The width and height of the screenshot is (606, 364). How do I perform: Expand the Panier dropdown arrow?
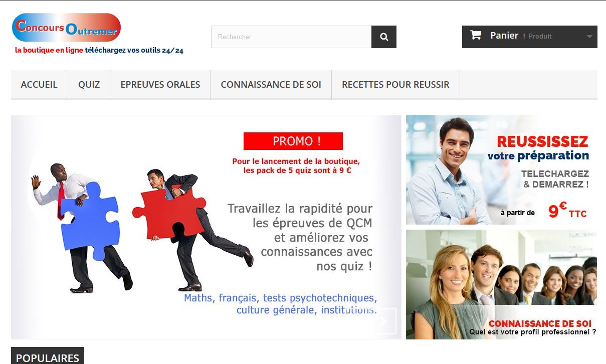(x=589, y=37)
